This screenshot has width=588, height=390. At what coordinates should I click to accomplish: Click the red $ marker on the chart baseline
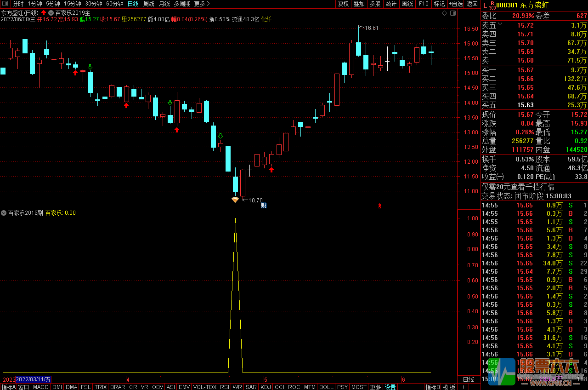pos(379,206)
